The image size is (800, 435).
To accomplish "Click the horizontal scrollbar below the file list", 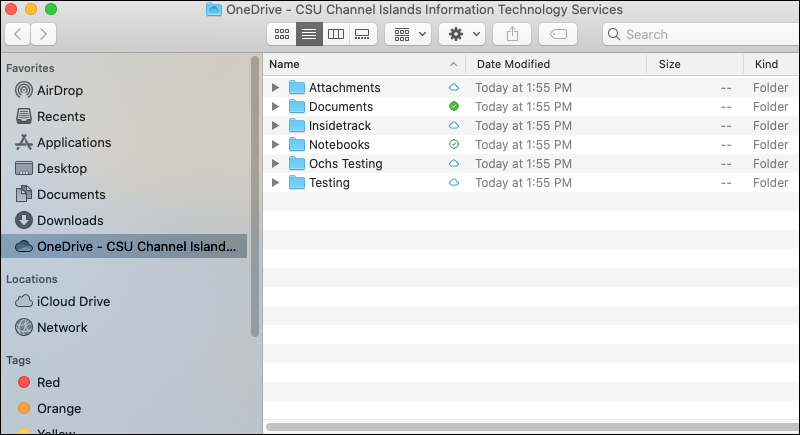I will (x=533, y=426).
